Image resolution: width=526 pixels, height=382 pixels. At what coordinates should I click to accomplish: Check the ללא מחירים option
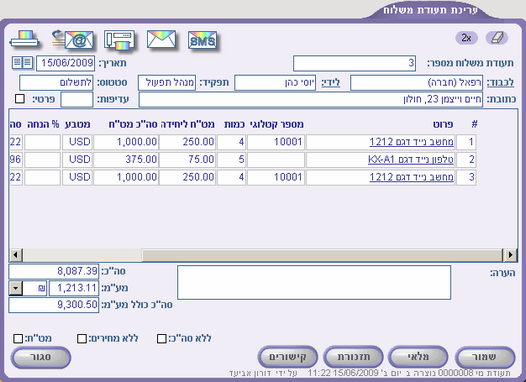(82, 338)
